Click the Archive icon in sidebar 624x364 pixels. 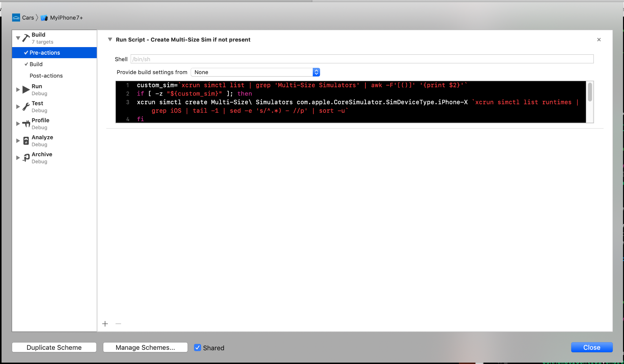(x=26, y=158)
